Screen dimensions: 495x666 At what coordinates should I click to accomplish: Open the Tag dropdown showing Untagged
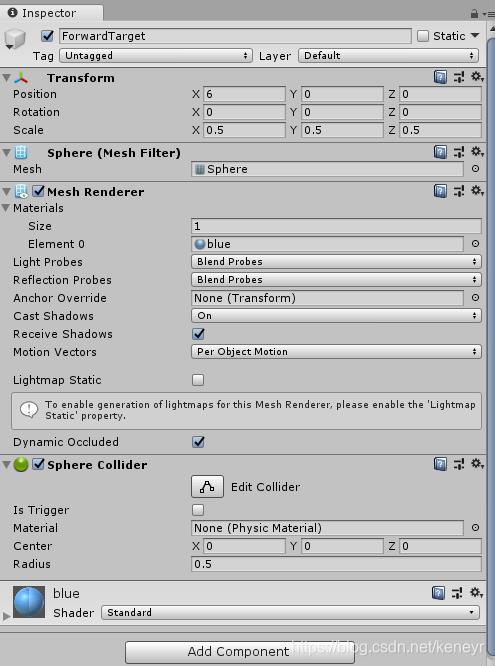click(156, 56)
